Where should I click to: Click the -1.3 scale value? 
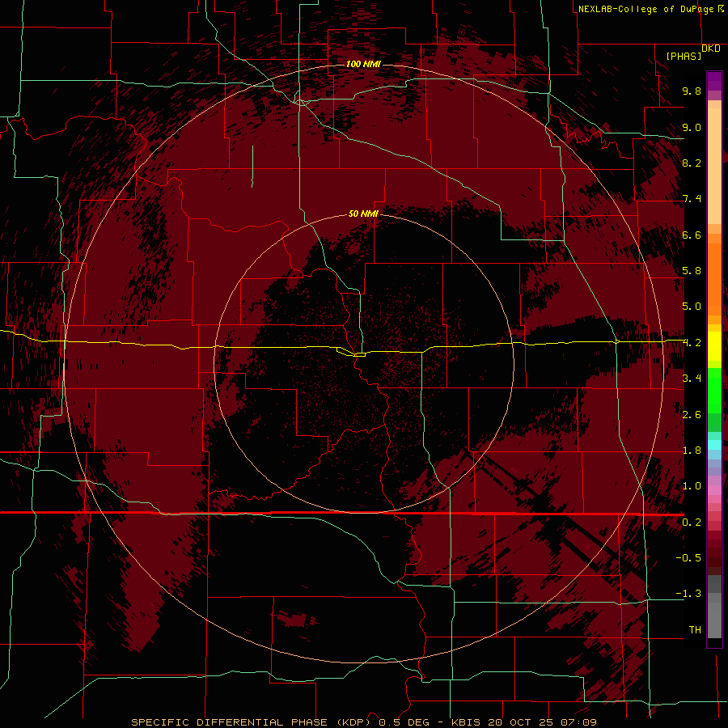[x=688, y=594]
